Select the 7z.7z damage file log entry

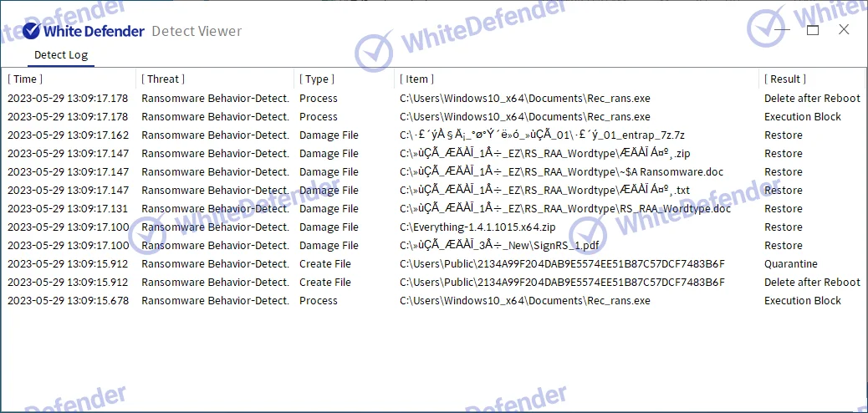pos(542,135)
